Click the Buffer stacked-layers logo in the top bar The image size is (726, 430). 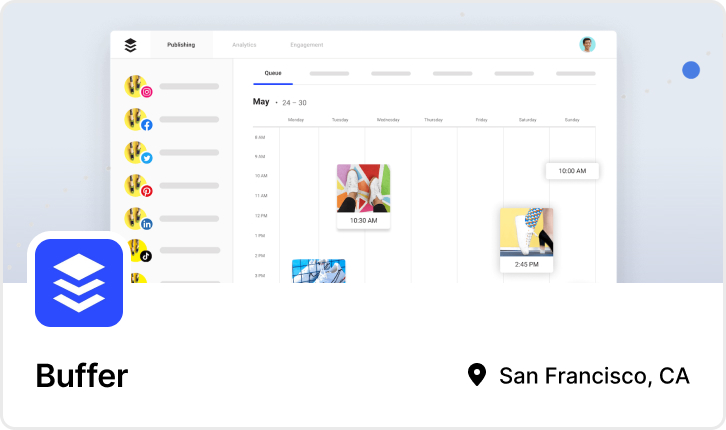pyautogui.click(x=131, y=45)
